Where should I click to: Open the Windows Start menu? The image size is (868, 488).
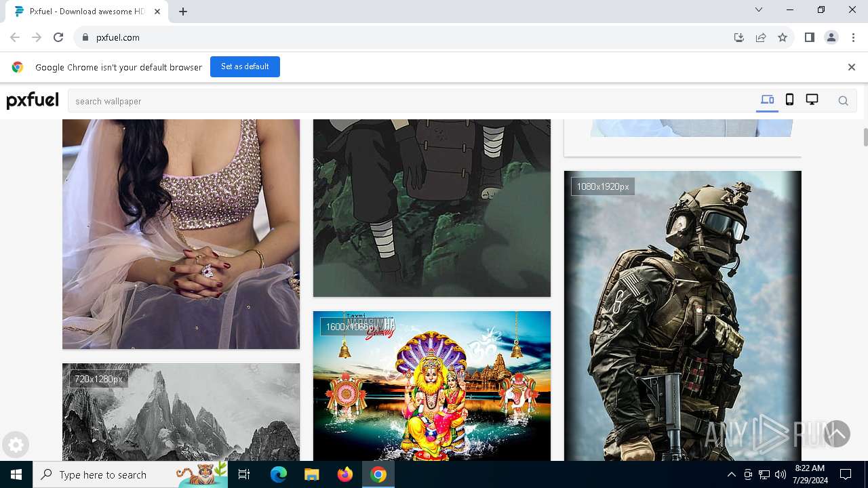tap(16, 474)
